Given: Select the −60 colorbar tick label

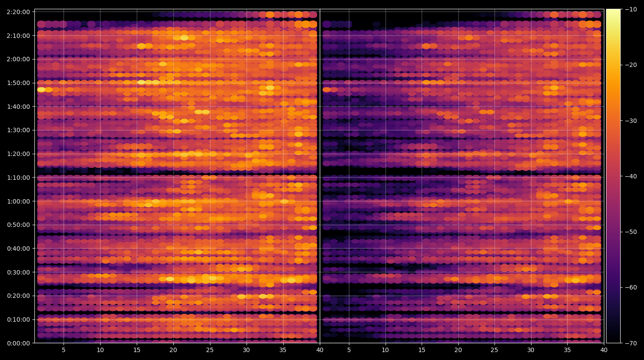Looking at the screenshot, I should point(631,287).
